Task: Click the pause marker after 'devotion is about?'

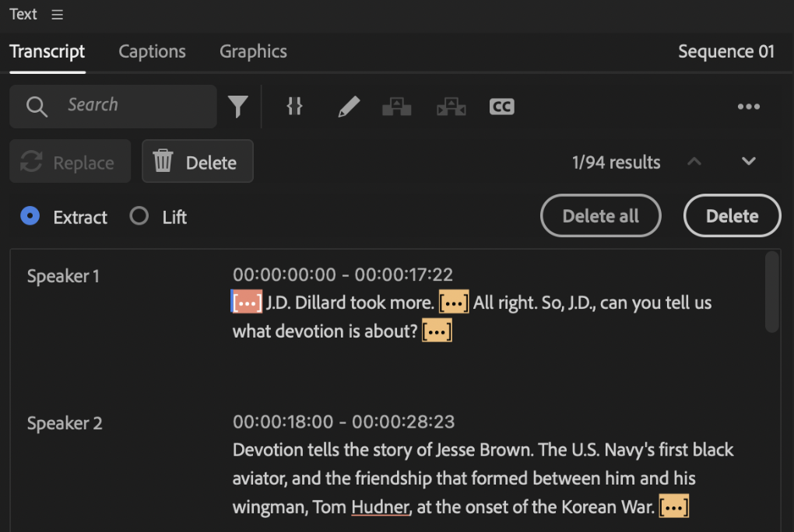Action: (x=437, y=330)
